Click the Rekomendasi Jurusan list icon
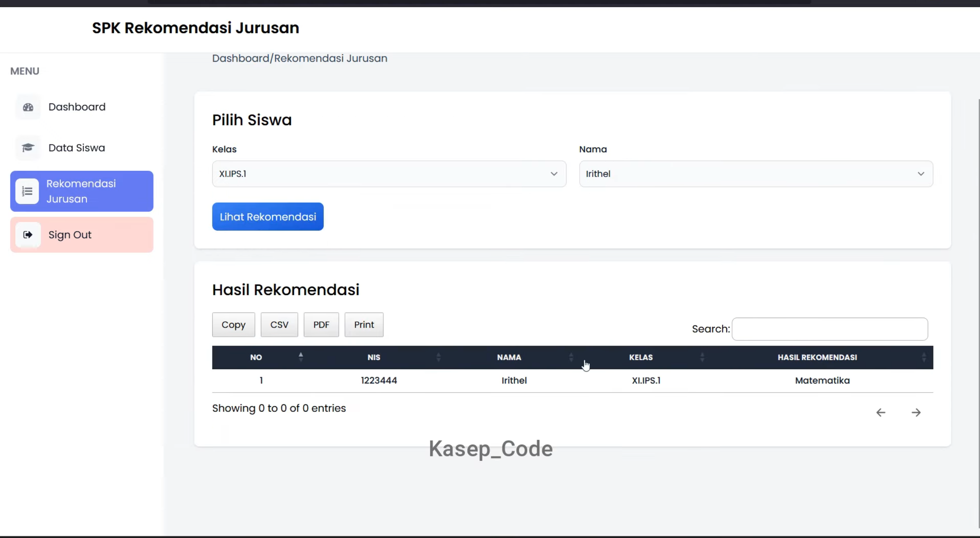 point(27,191)
